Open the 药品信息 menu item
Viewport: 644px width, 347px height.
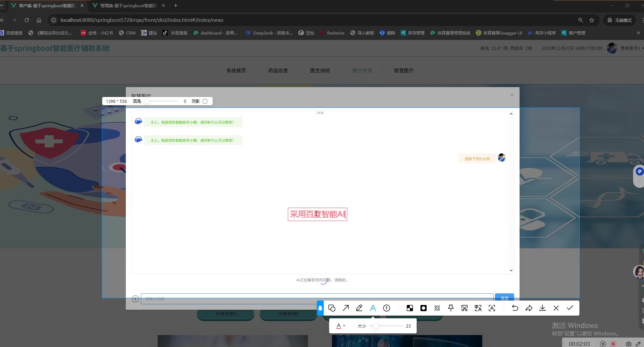point(278,71)
